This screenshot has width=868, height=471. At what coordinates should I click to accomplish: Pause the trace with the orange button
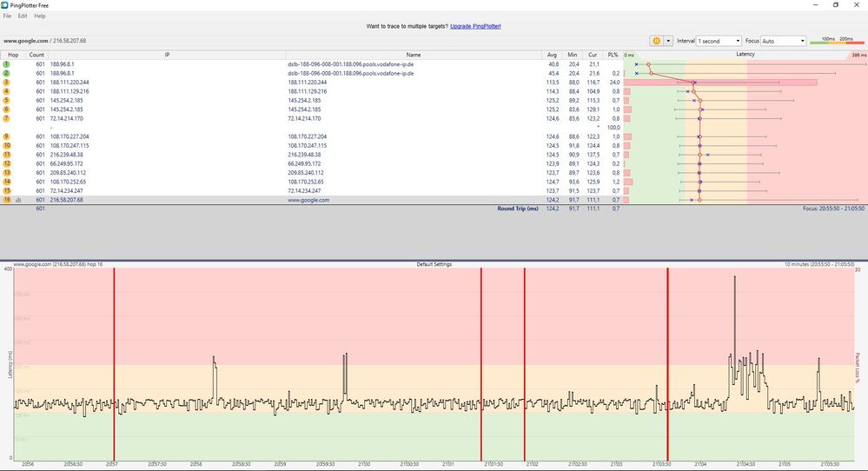point(656,41)
